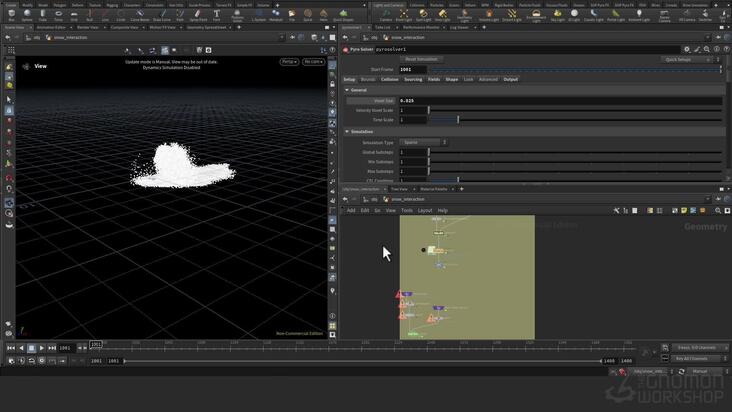732x412 pixels.
Task: Adjust the Global Substeps slider
Action: point(575,152)
